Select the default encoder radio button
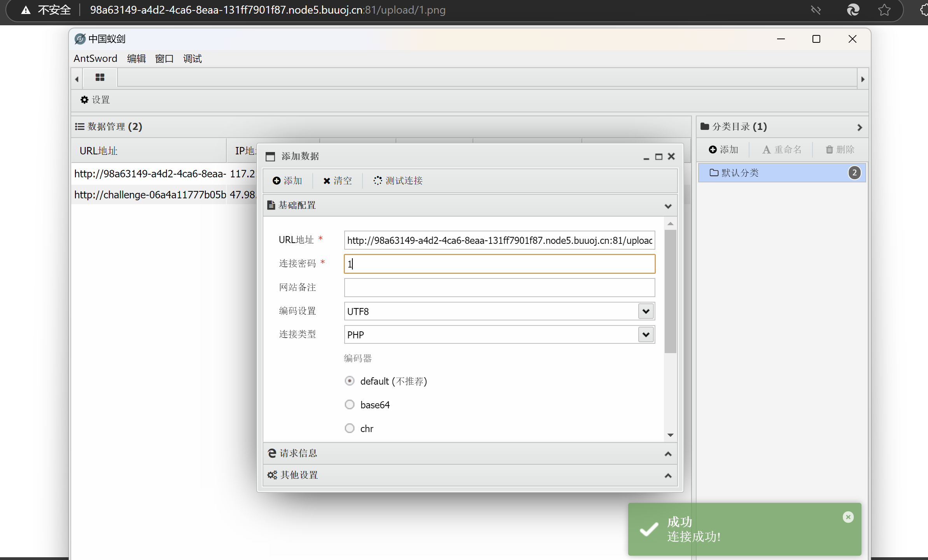Screen dimensions: 928x560 [350, 381]
